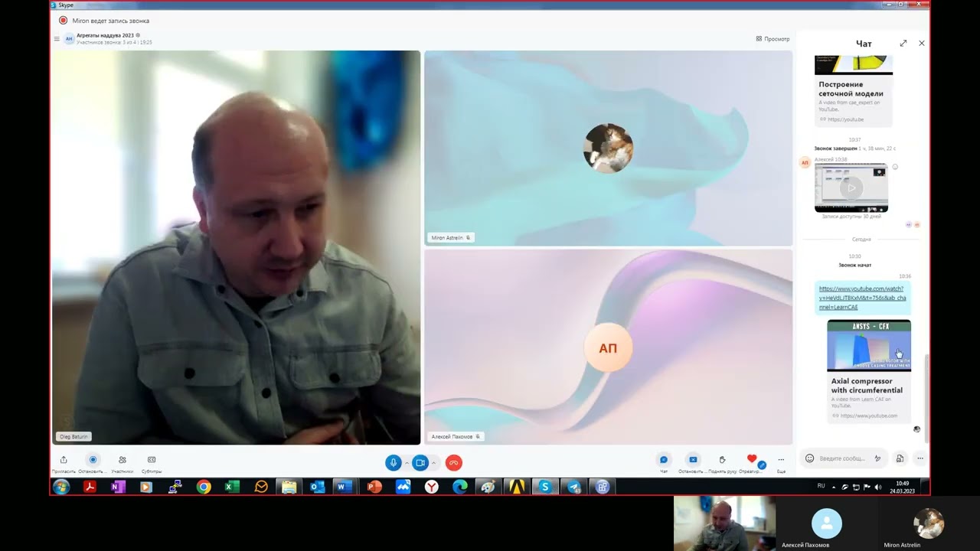Image resolution: width=980 pixels, height=551 pixels.
Task: Switch the RU input language indicator
Action: pyautogui.click(x=822, y=486)
